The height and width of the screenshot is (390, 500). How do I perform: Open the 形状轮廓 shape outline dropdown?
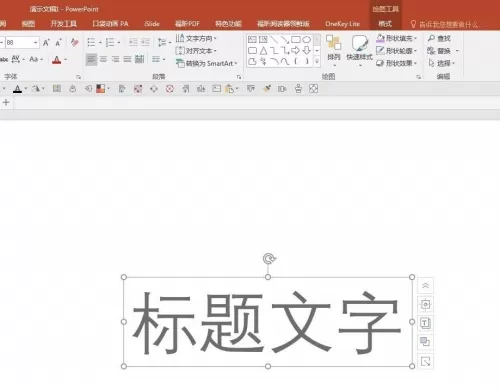[x=397, y=51]
